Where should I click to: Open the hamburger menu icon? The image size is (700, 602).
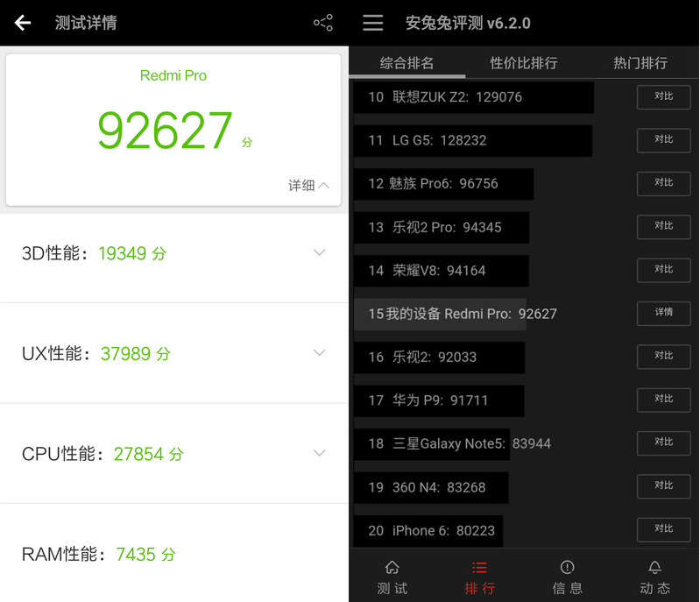click(x=372, y=22)
